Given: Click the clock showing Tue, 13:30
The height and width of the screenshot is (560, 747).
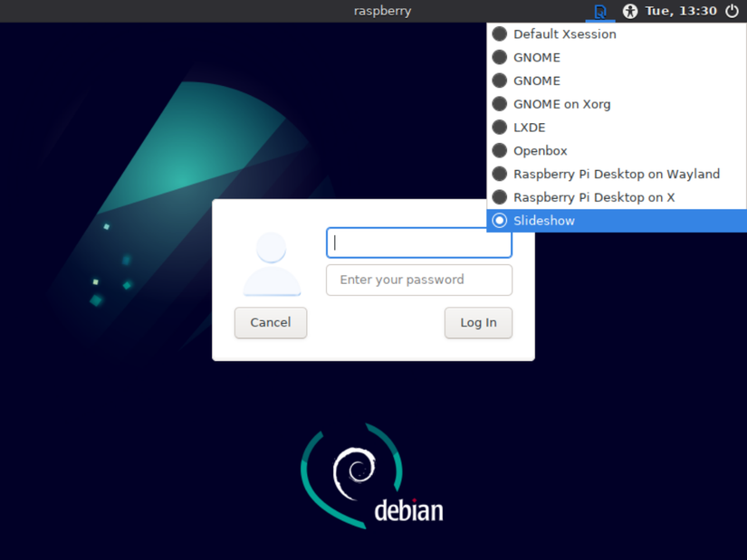Looking at the screenshot, I should click(x=680, y=12).
